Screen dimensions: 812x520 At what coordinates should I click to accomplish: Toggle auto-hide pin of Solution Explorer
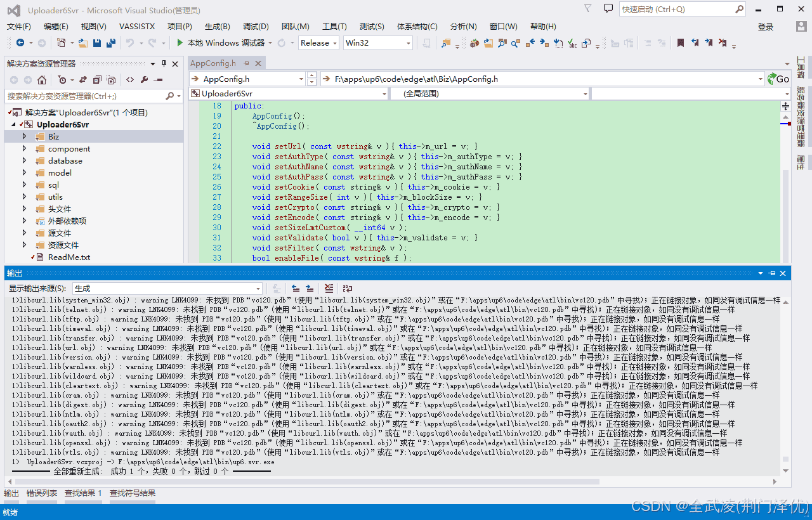(x=164, y=63)
